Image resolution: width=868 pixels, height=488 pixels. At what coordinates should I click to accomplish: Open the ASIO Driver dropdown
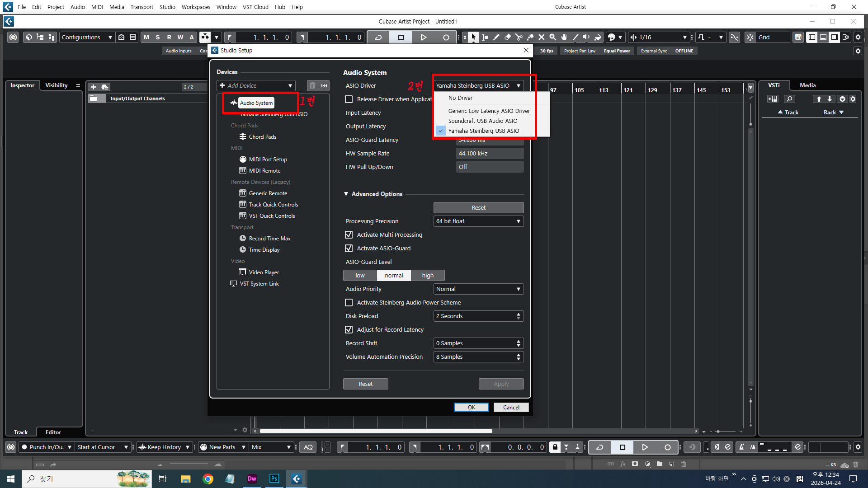coord(478,85)
